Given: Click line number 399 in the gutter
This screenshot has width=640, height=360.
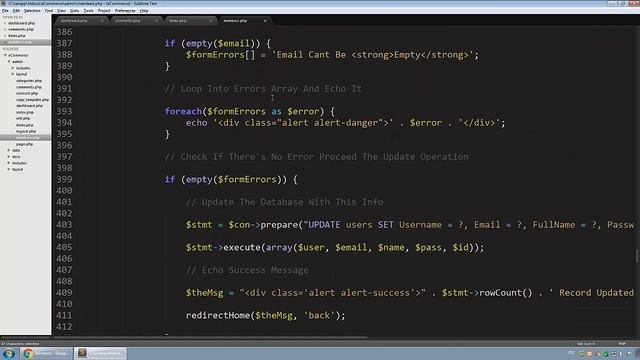Looking at the screenshot, I should click(64, 180).
